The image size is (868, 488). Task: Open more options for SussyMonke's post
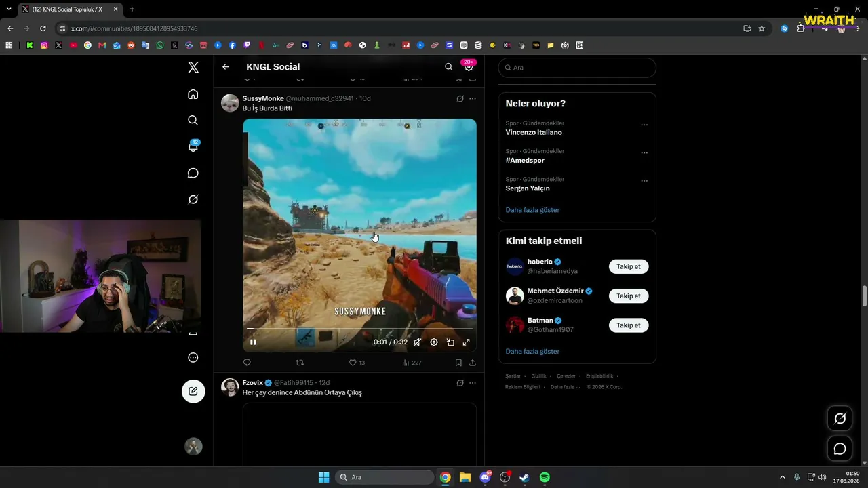tap(473, 98)
